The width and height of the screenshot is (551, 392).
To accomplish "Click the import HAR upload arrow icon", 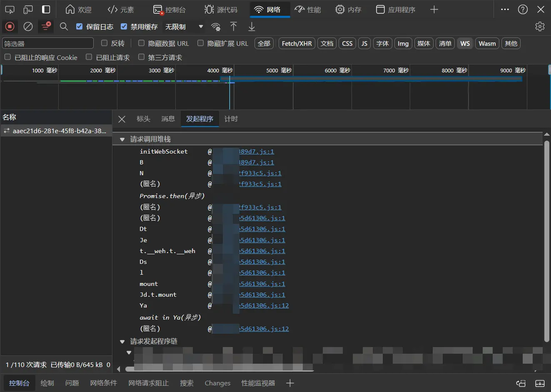I will point(234,27).
